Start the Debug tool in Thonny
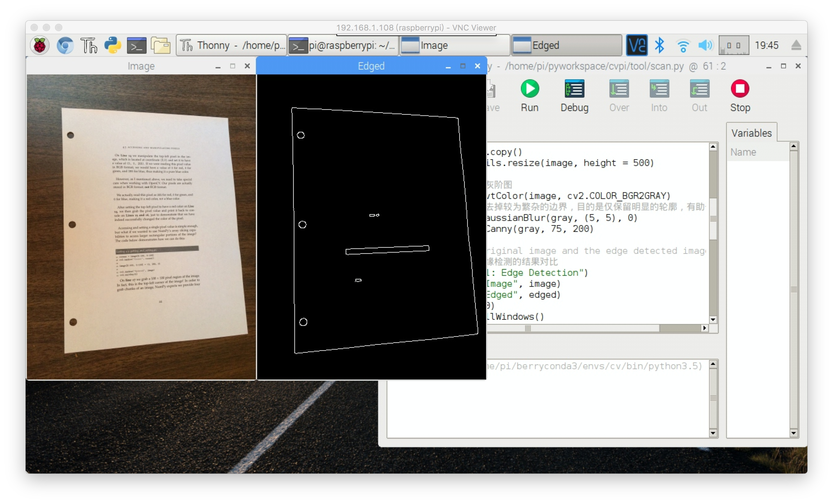This screenshot has height=504, width=833. click(574, 89)
